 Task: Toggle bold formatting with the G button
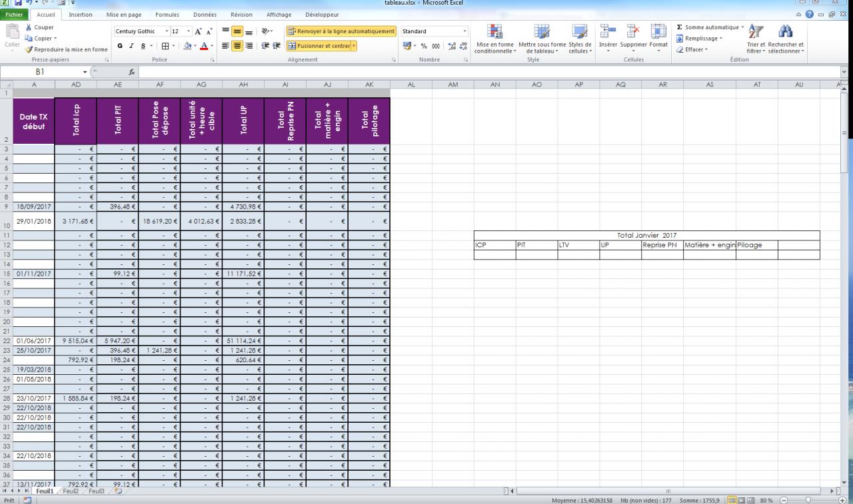click(119, 46)
